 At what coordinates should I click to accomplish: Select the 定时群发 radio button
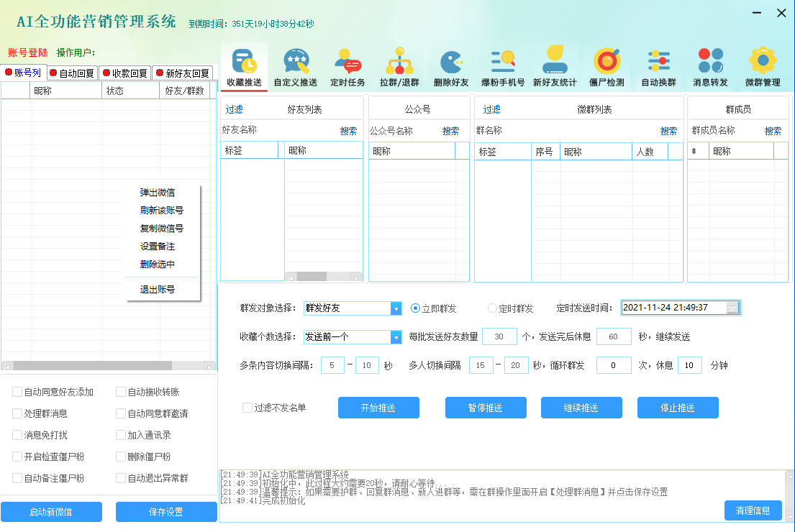coord(492,308)
